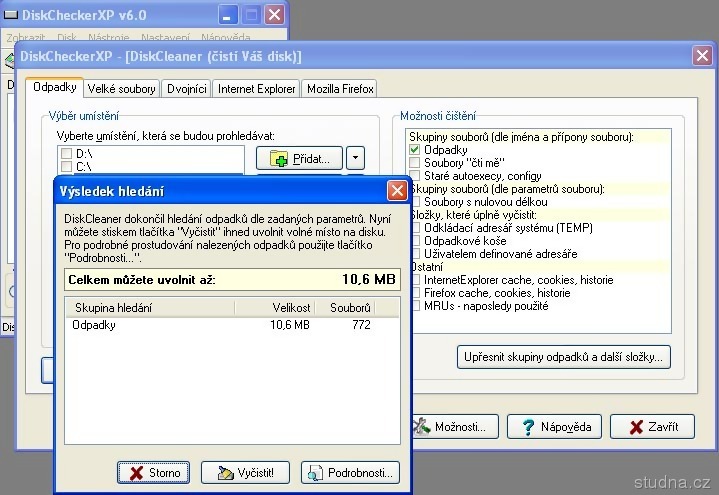Image resolution: width=719 pixels, height=495 pixels.
Task: Click Upřesnit skupiny odpadků a další složky
Action: click(565, 357)
